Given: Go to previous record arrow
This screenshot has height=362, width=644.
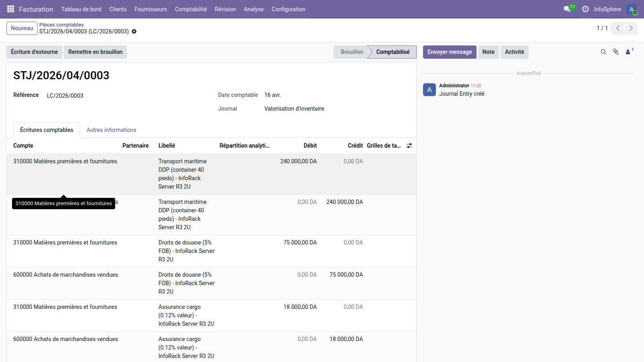Looking at the screenshot, I should point(618,28).
